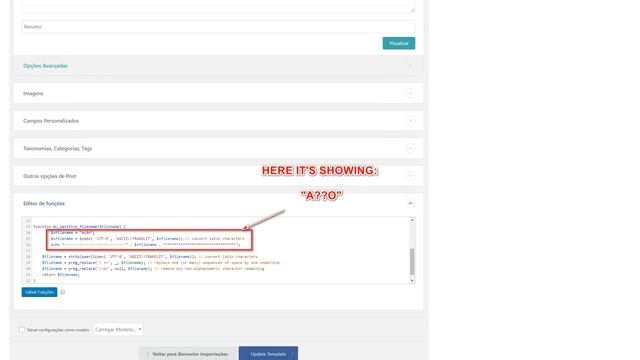Open help icon beside Salvar Funções
The height and width of the screenshot is (360, 640).
click(62, 292)
